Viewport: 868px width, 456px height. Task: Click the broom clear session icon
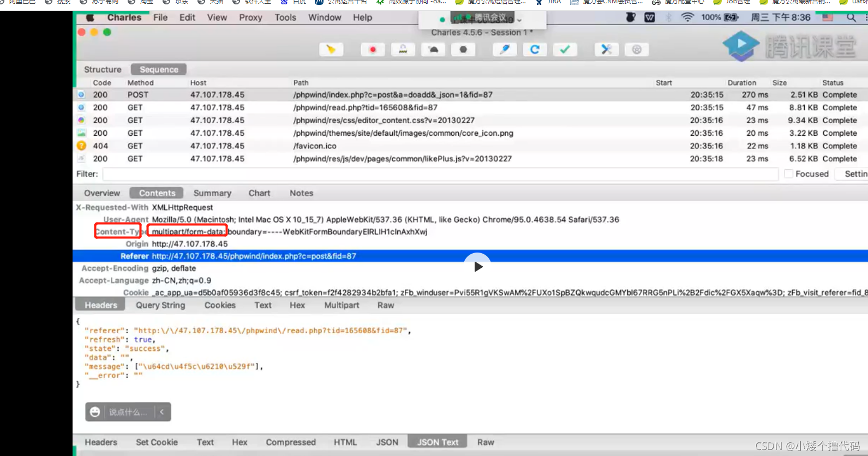click(331, 50)
